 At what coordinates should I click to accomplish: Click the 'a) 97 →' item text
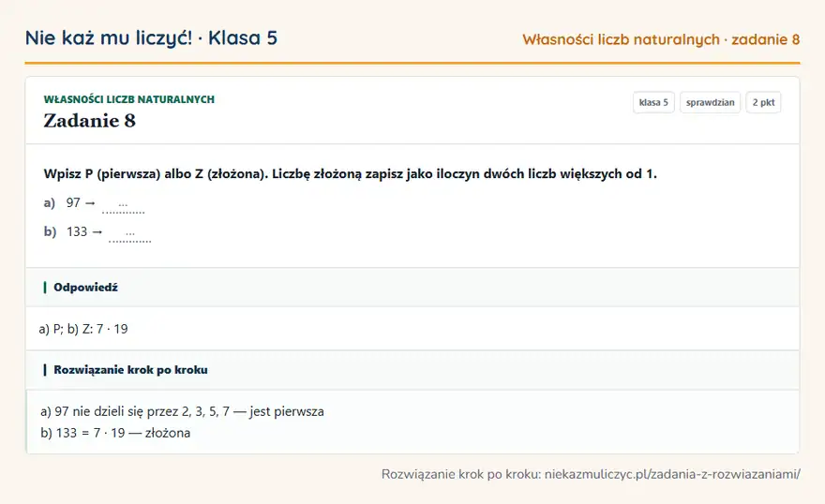coord(69,203)
